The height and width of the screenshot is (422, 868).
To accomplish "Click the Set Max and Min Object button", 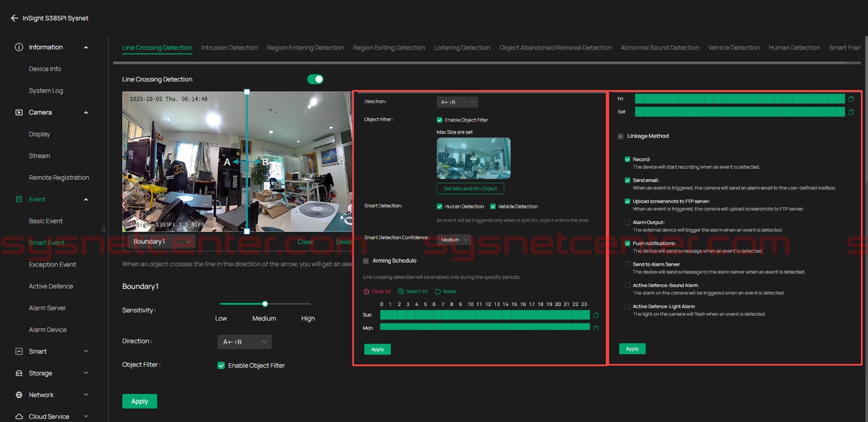I will (470, 189).
